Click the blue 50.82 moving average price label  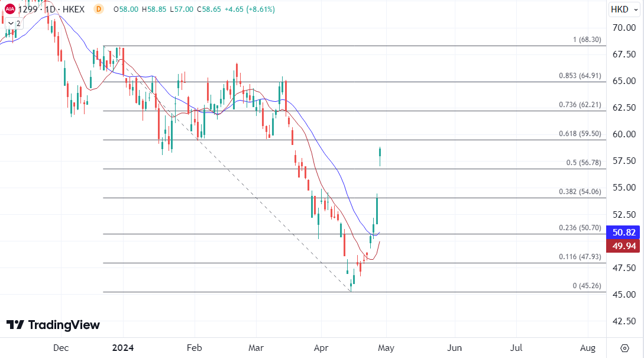[626, 233]
